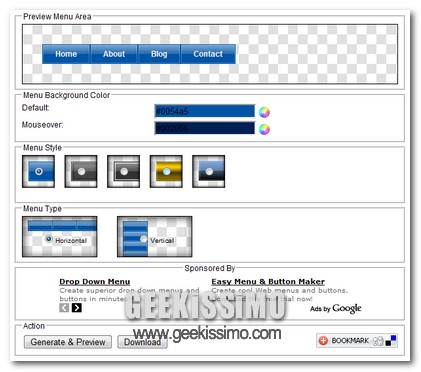The width and height of the screenshot is (421, 372).
Task: Click the Delicious bookmark squares icon
Action: pyautogui.click(x=391, y=341)
